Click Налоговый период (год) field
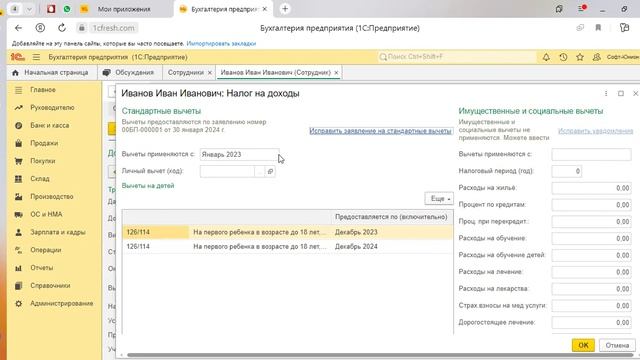 coord(567,171)
